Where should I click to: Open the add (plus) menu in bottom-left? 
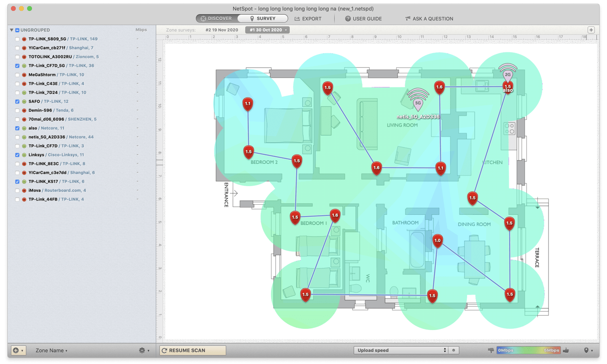(x=19, y=350)
